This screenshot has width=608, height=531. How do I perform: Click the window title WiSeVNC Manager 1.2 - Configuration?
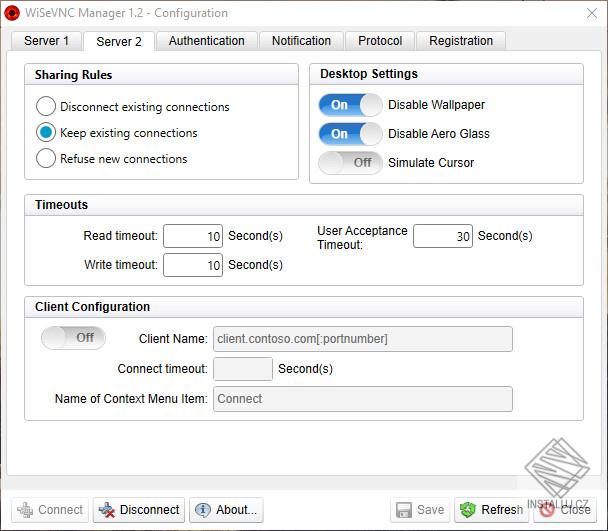tap(126, 13)
